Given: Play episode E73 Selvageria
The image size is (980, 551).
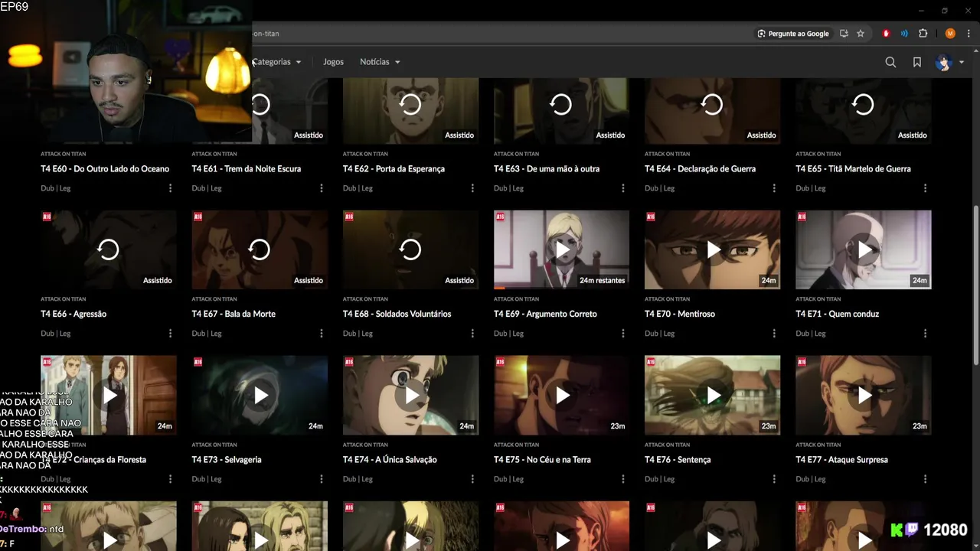Looking at the screenshot, I should click(x=260, y=395).
